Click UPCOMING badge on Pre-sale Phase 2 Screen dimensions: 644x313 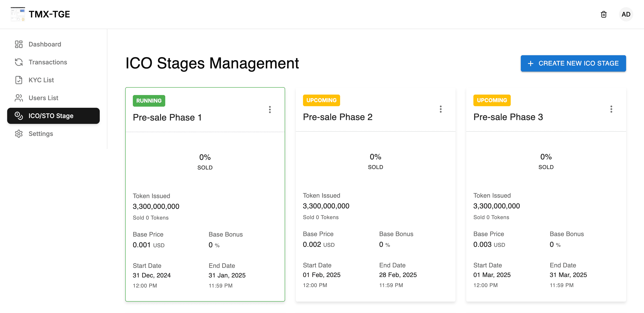321,100
